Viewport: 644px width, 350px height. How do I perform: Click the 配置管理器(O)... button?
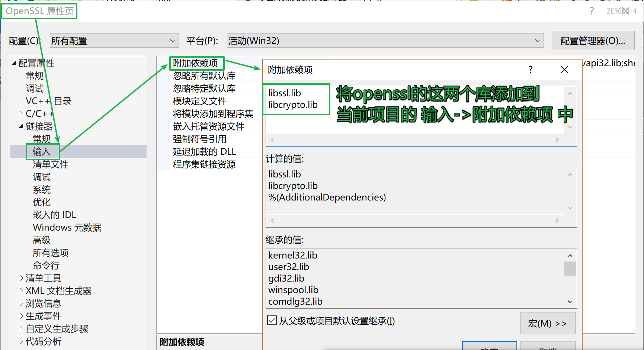point(593,41)
